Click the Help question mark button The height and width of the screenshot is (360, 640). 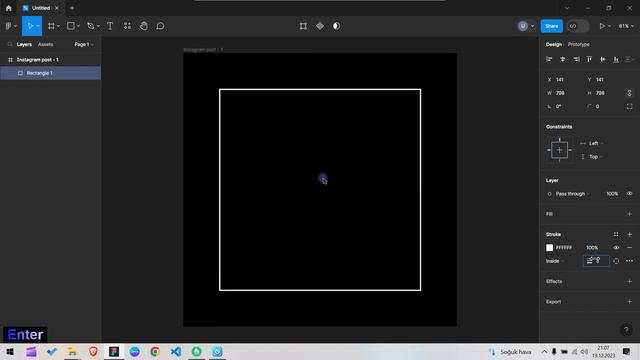[x=626, y=330]
